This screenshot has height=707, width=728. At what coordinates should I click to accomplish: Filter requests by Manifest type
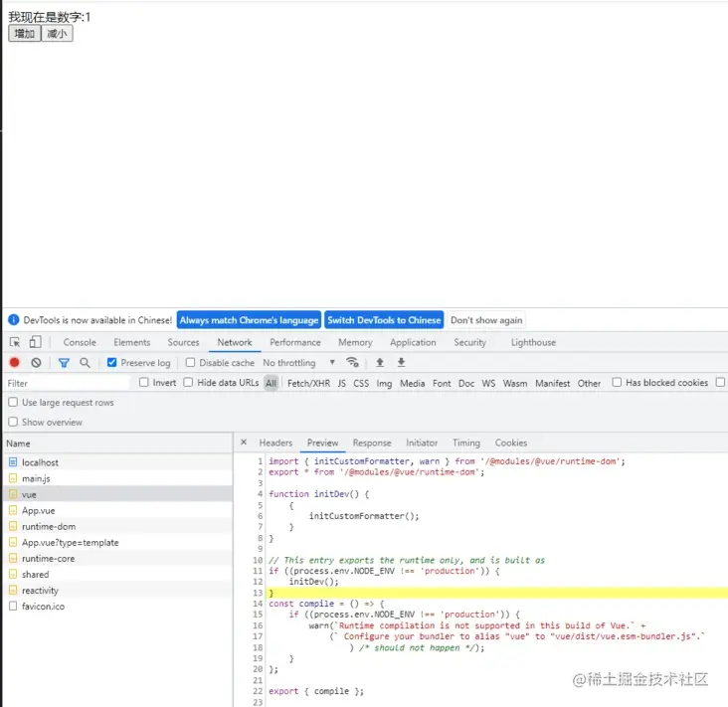[553, 384]
